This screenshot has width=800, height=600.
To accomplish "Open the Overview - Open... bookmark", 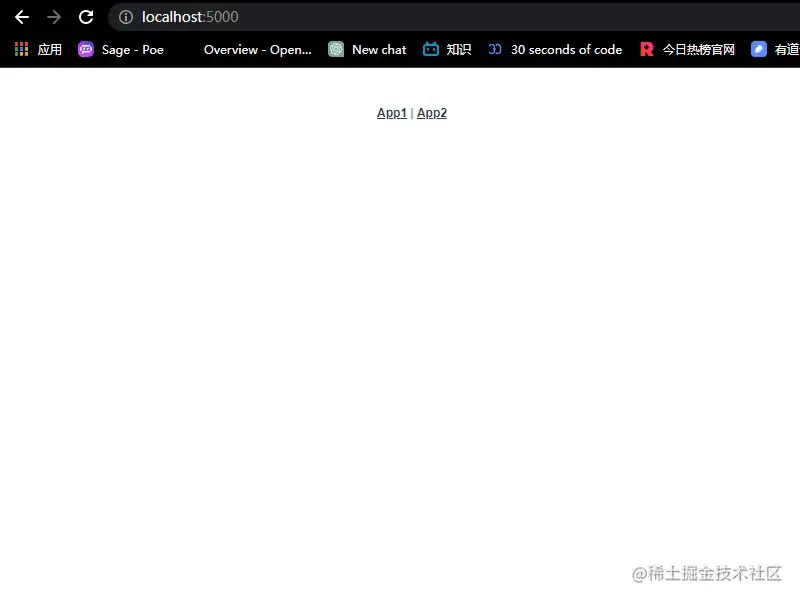I will coord(258,49).
